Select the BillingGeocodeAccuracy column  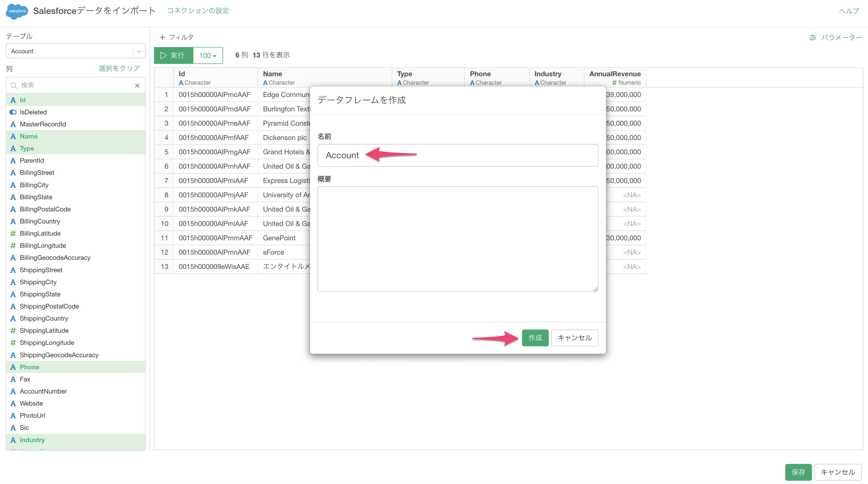[x=76, y=257]
